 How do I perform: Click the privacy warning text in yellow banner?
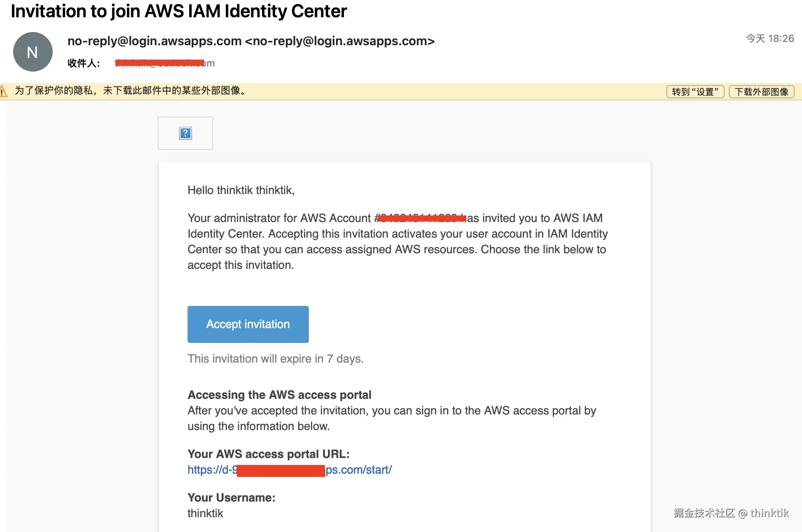pyautogui.click(x=131, y=90)
